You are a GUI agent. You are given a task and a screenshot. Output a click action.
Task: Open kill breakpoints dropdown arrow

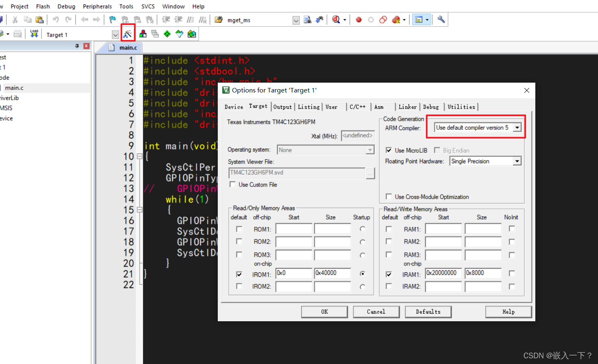pyautogui.click(x=404, y=20)
